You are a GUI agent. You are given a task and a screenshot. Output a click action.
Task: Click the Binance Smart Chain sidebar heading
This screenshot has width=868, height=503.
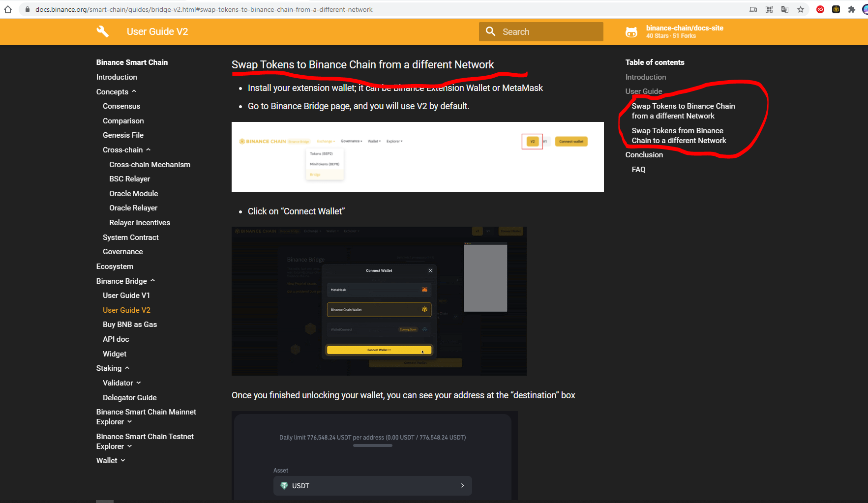(x=132, y=62)
